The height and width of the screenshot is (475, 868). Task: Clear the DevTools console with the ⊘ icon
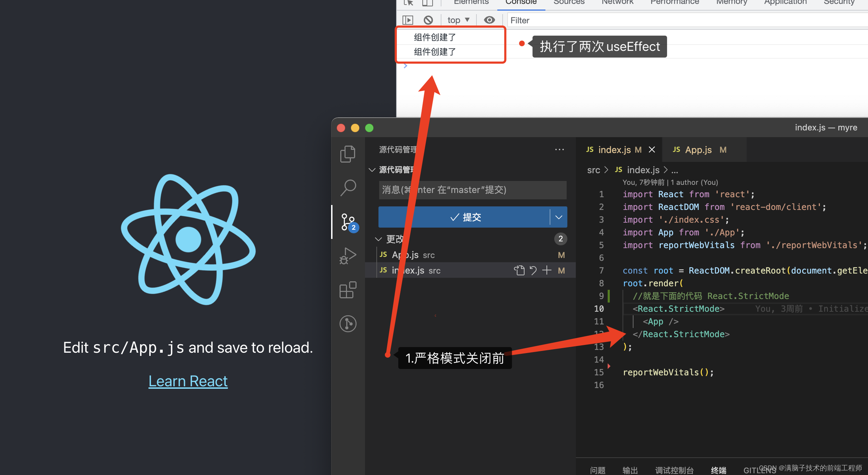coord(428,20)
